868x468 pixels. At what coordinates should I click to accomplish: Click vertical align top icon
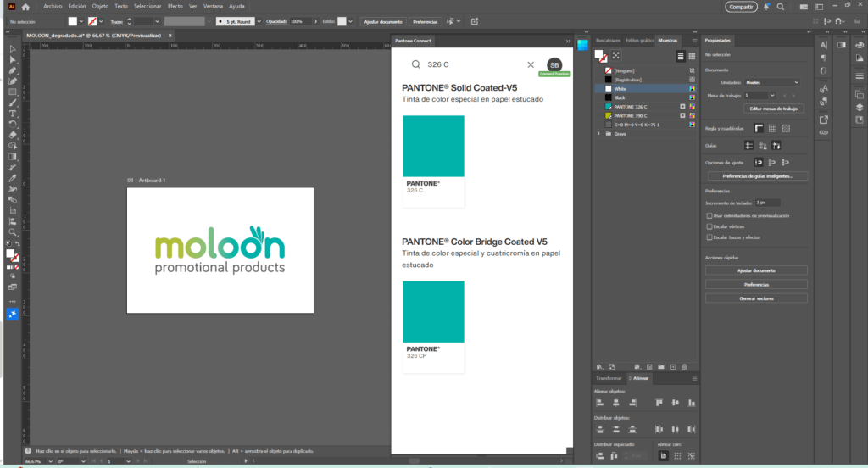[x=659, y=403]
